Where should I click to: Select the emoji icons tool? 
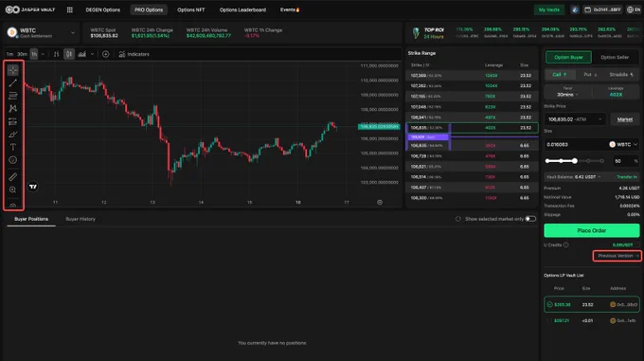[x=12, y=160]
